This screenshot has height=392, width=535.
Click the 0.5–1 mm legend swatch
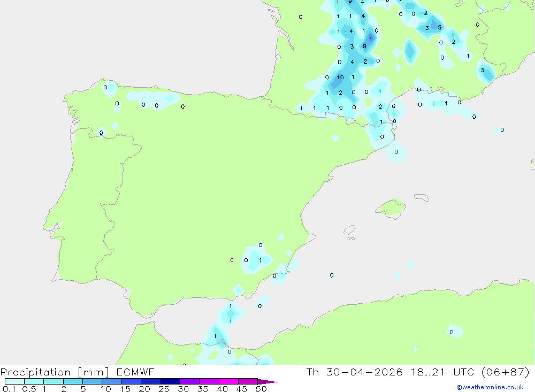coord(34,381)
